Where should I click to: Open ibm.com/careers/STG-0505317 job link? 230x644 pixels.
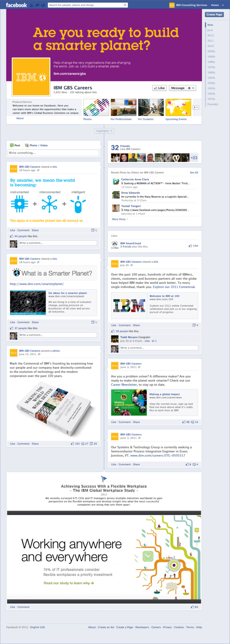pyautogui.click(x=158, y=455)
